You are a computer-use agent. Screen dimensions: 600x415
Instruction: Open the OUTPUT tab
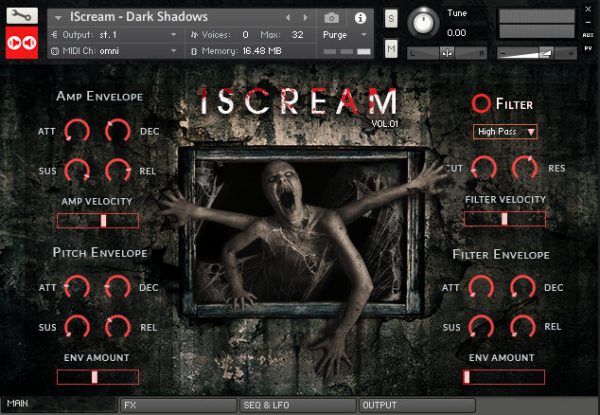click(417, 405)
